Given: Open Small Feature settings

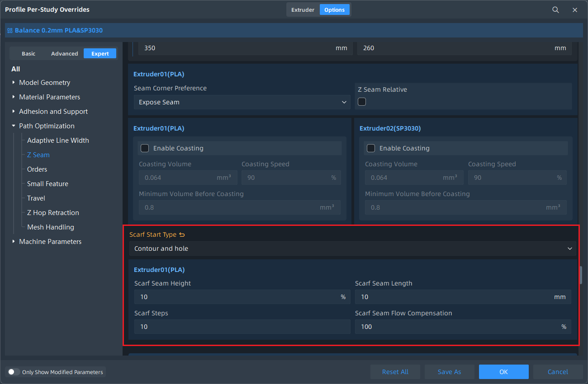Looking at the screenshot, I should 47,184.
